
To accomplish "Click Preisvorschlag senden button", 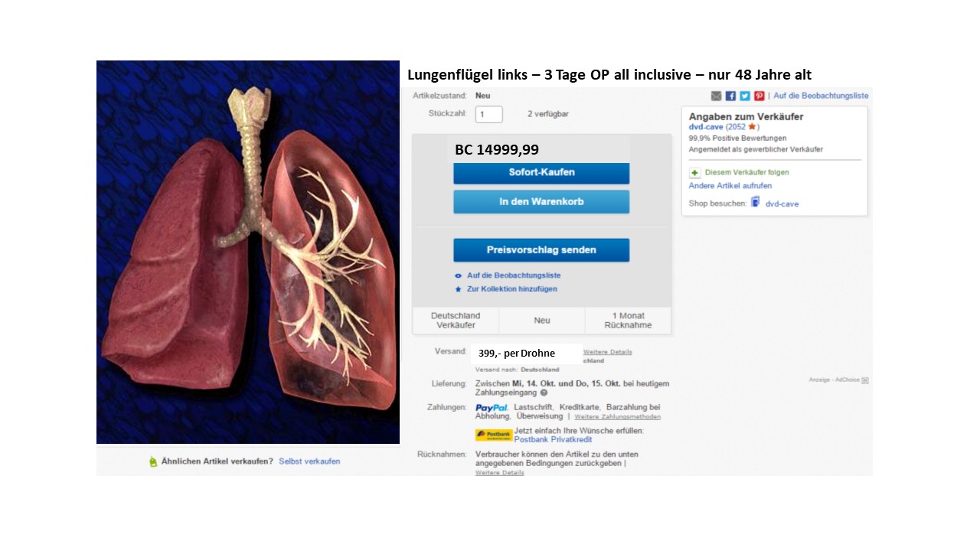I will (541, 250).
